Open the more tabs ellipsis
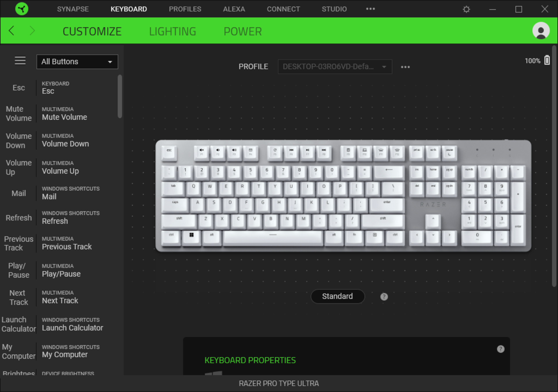This screenshot has width=558, height=392. point(370,9)
